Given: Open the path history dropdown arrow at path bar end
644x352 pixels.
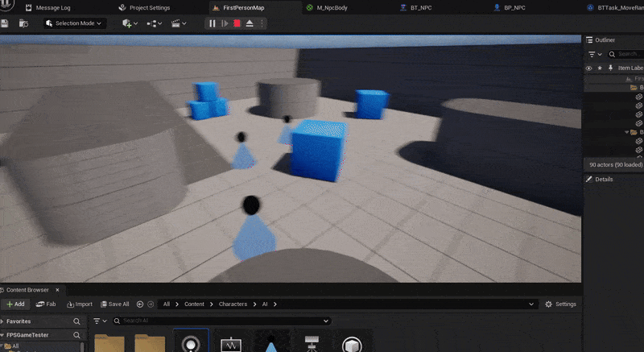Looking at the screenshot, I should (531, 304).
